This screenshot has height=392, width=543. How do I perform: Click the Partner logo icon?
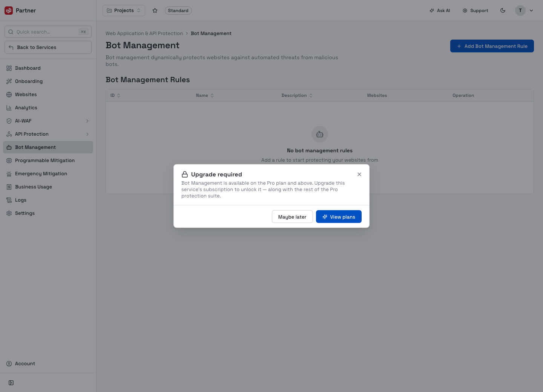[x=9, y=11]
